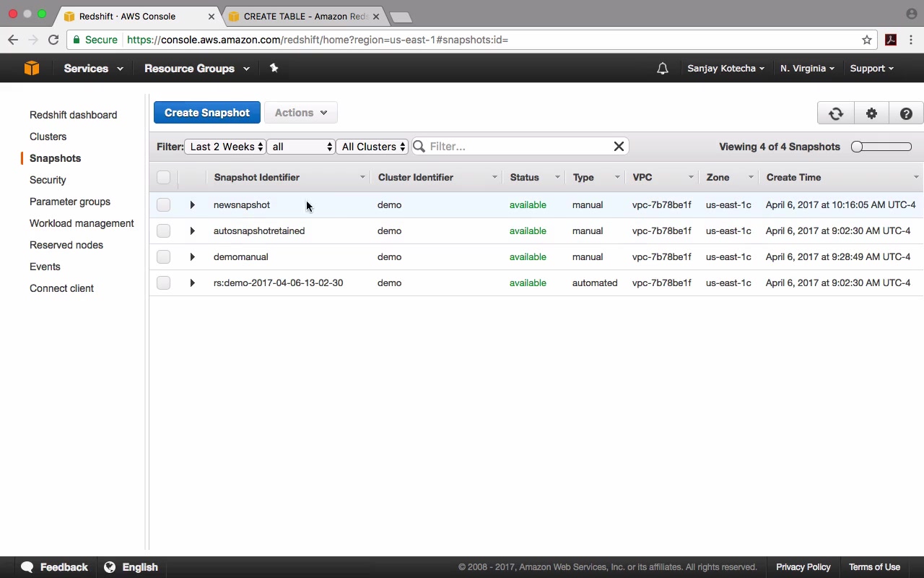This screenshot has width=924, height=578.
Task: Click the pin shortcut icon in navbar
Action: (x=274, y=68)
